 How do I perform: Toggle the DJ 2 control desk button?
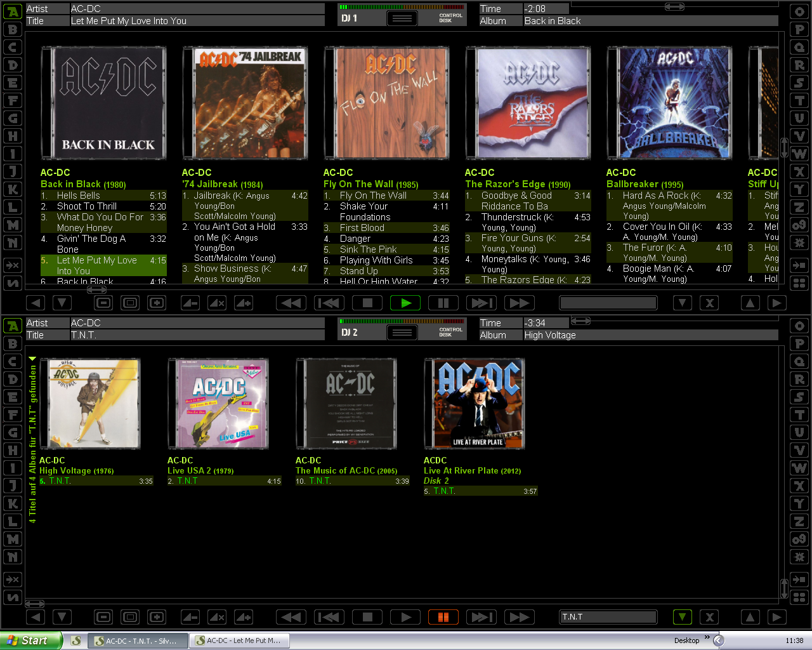[402, 333]
